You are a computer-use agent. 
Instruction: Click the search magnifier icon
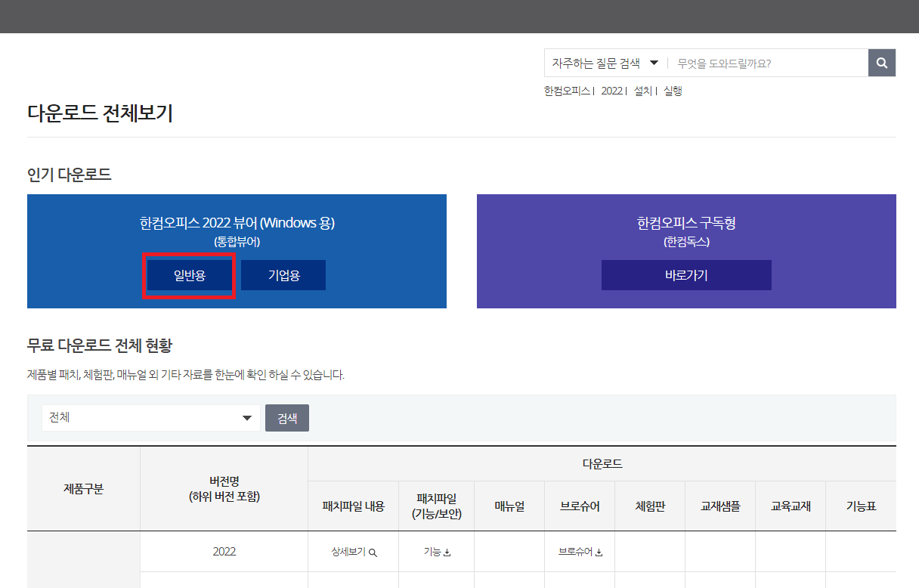tap(881, 63)
